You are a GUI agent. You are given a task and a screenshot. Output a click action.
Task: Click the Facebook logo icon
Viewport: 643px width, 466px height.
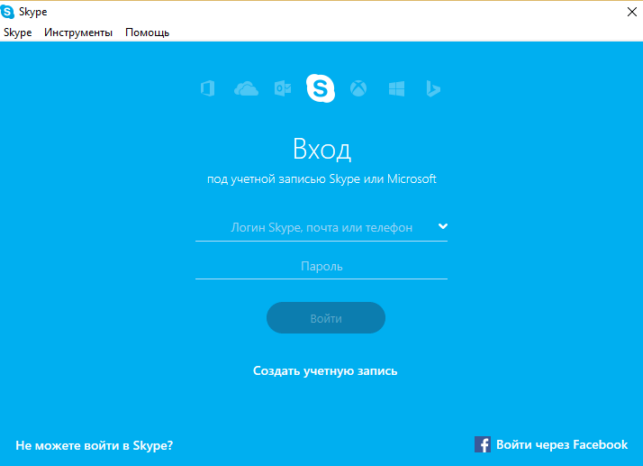[x=482, y=444]
